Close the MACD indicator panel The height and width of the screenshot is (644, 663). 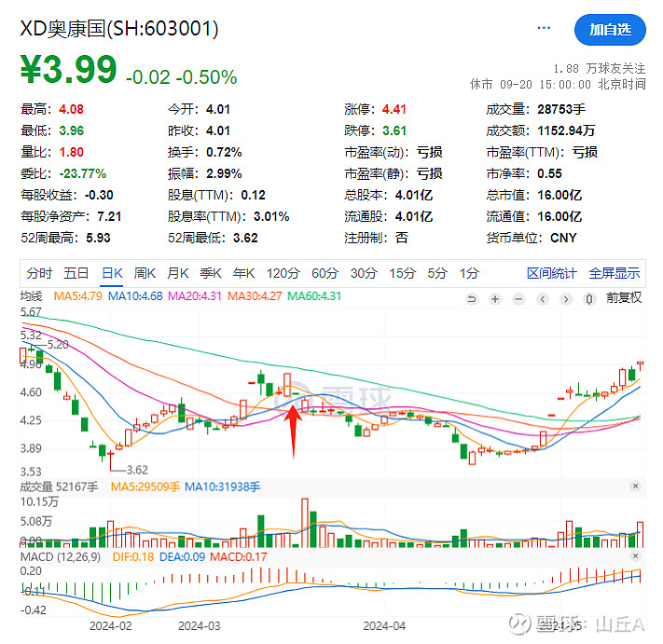point(635,555)
